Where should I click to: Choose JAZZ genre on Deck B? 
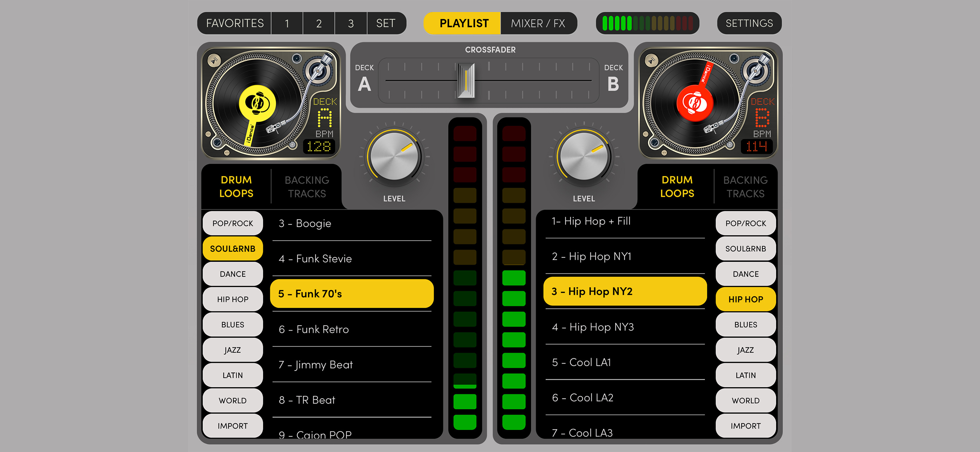pos(746,350)
